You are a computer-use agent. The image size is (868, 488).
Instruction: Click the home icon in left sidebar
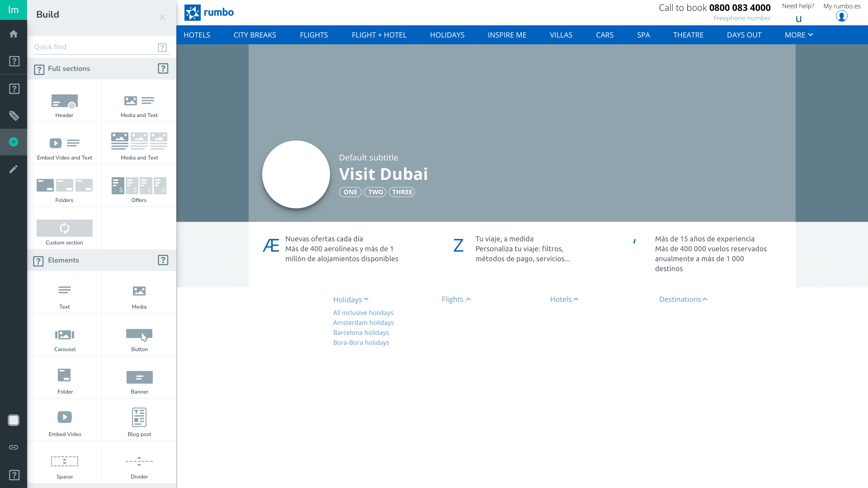(x=14, y=34)
